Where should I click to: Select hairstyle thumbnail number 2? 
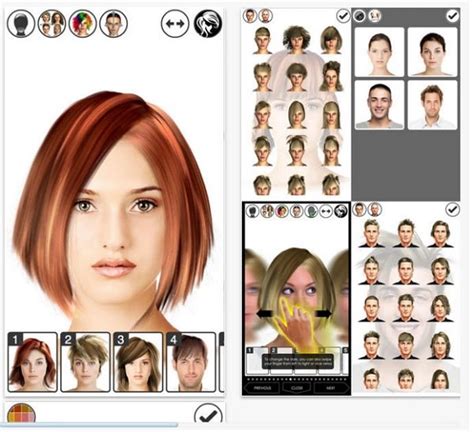click(85, 362)
